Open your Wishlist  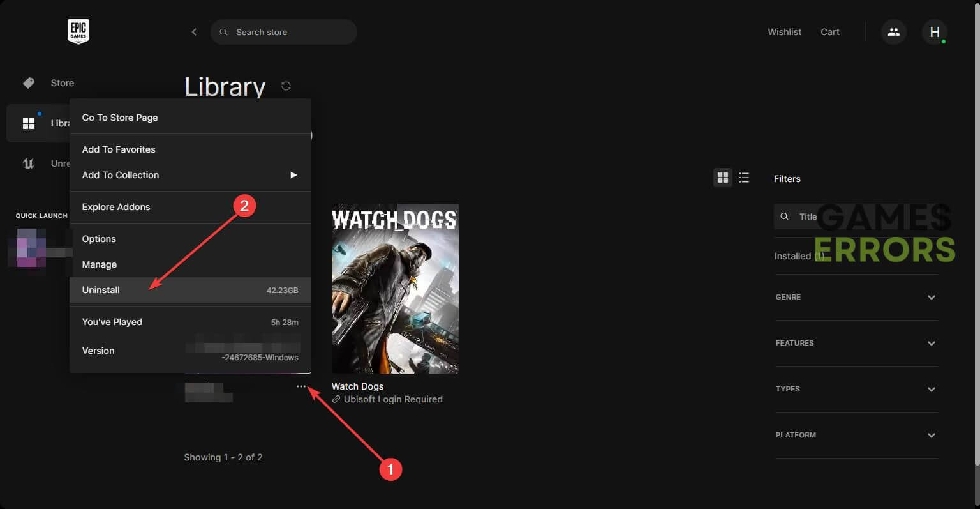pos(784,31)
